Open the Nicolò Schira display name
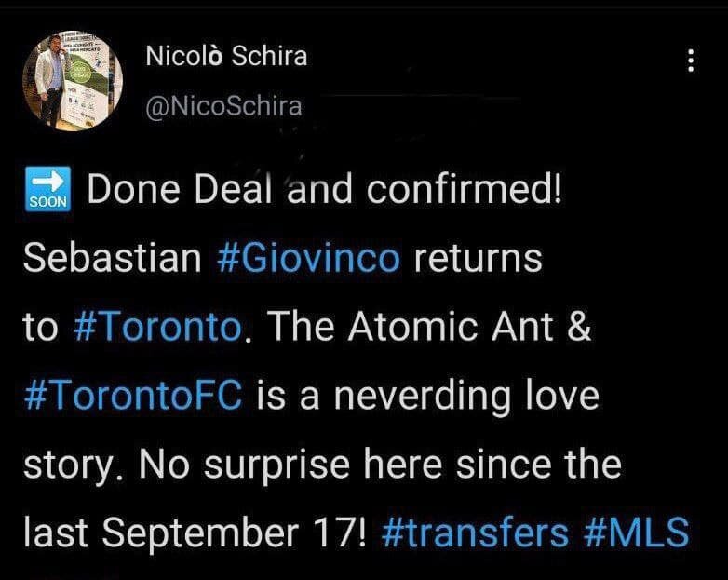The image size is (728, 580). coord(226,57)
